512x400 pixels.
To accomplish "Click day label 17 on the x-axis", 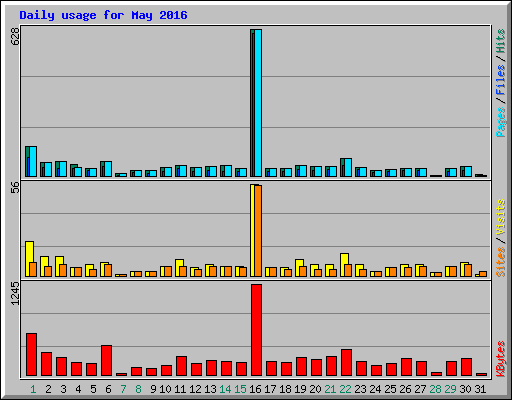I will click(270, 389).
